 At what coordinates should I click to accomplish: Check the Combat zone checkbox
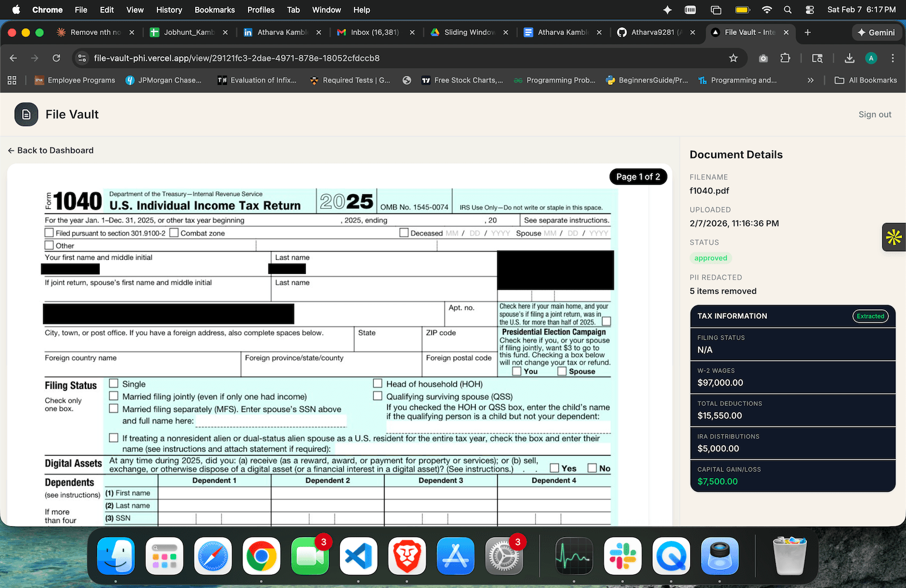pyautogui.click(x=174, y=233)
